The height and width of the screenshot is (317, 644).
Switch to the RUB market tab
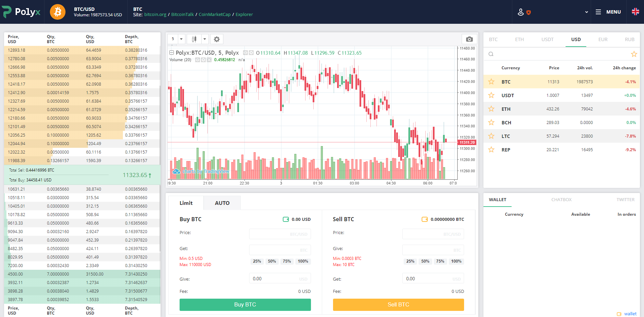(630, 39)
